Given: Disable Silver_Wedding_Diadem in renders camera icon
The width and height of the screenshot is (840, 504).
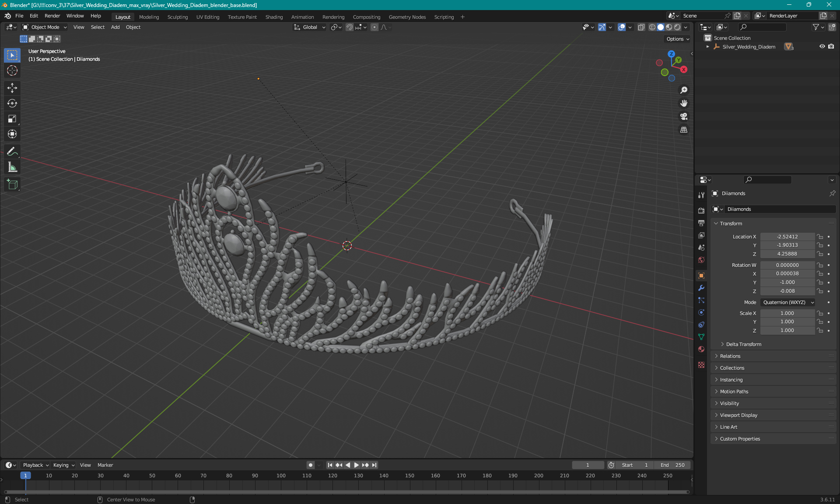Looking at the screenshot, I should [x=831, y=46].
